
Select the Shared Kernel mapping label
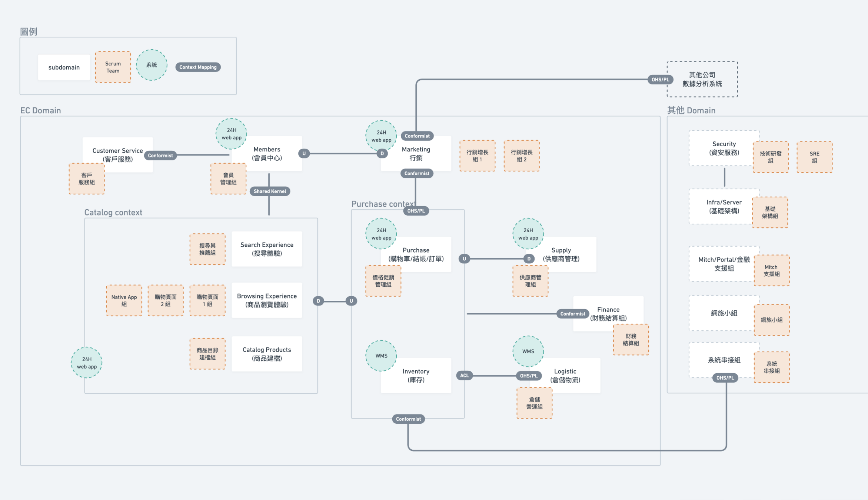click(x=270, y=191)
